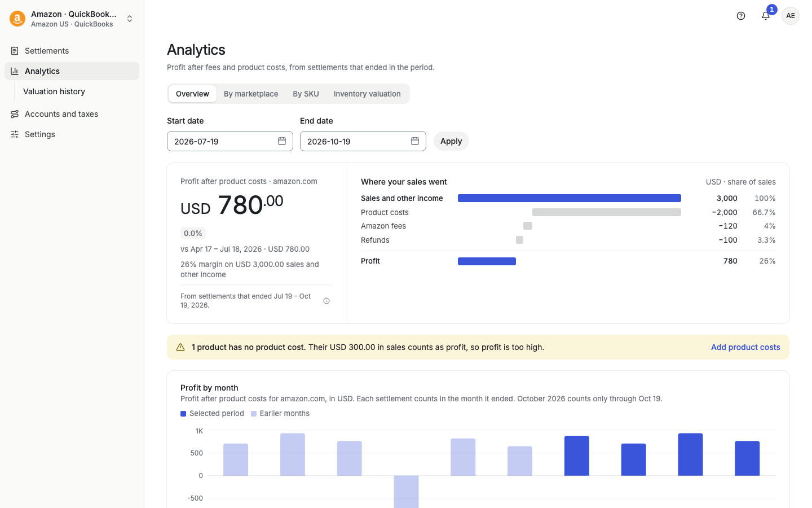Viewport: 812px width, 508px height.
Task: Open the AE user avatar menu
Action: click(x=791, y=16)
